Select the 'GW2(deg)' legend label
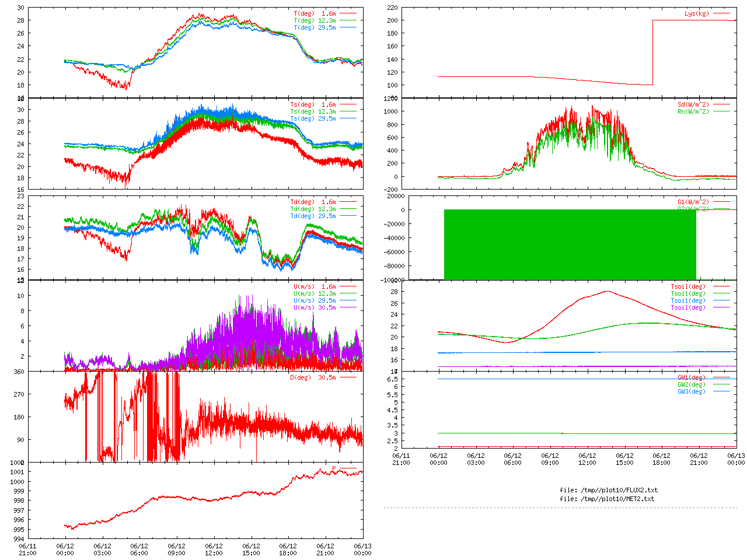The image size is (747, 560). pyautogui.click(x=692, y=384)
